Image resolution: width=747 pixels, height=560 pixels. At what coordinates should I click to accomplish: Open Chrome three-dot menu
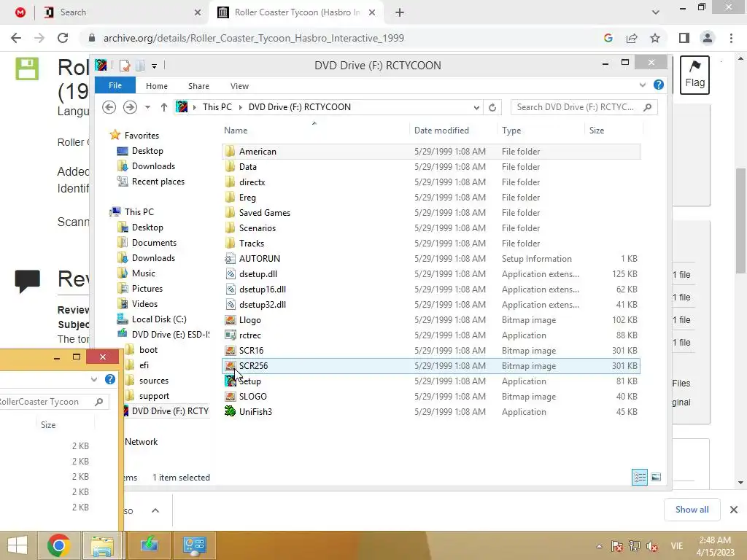[x=731, y=38]
